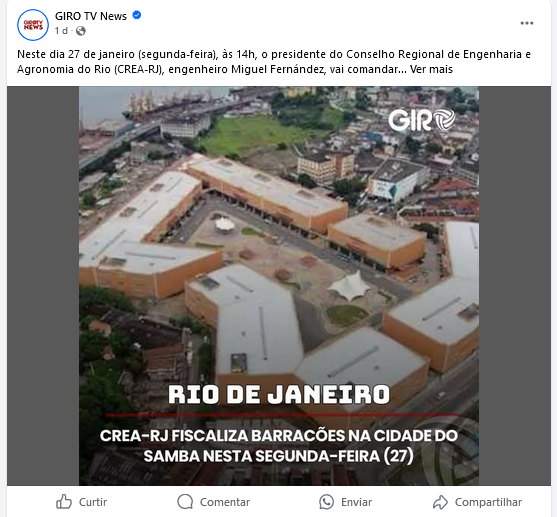Open the Cidade do Samba aerial video
The height and width of the screenshot is (517, 557).
279,286
